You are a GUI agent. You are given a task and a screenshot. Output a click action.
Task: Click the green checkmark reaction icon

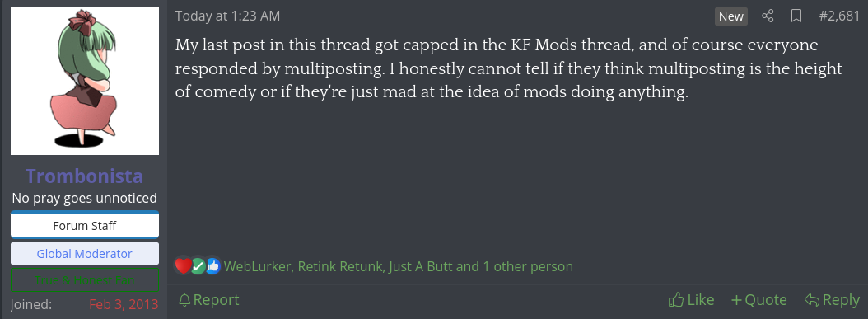coord(198,267)
